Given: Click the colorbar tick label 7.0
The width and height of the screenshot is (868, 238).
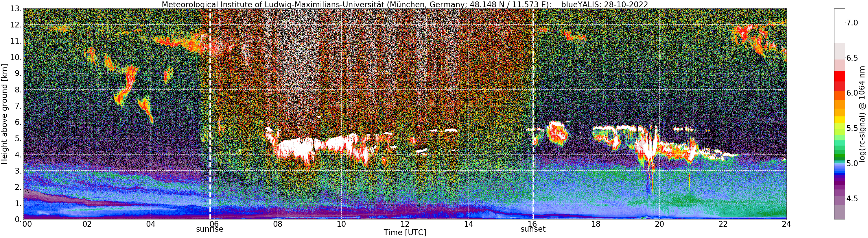Looking at the screenshot, I should click(x=852, y=23).
